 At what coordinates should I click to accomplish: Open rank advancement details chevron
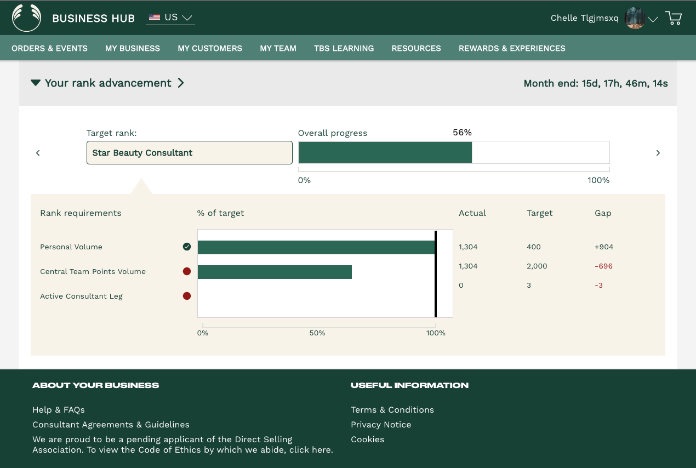coord(181,83)
